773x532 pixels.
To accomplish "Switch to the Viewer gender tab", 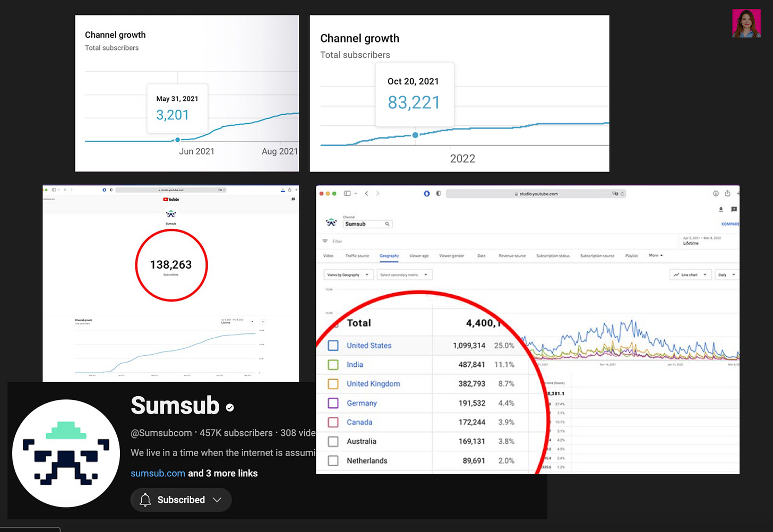I will click(x=451, y=256).
